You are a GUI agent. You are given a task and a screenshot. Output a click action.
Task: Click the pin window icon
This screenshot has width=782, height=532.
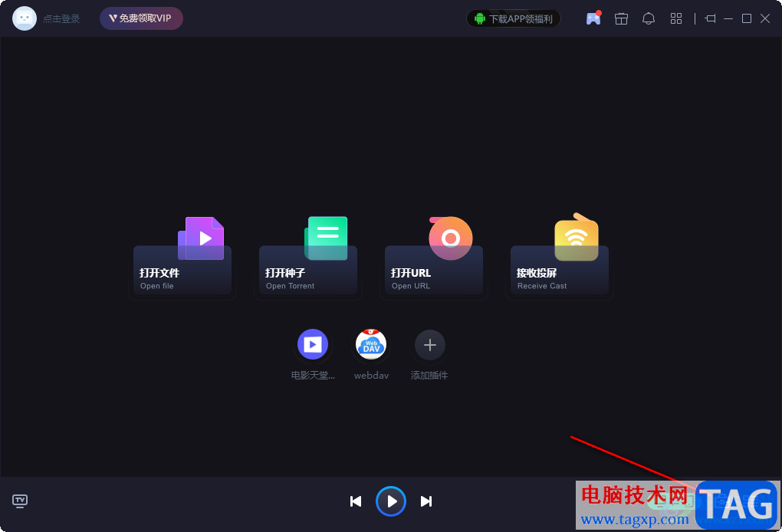(x=710, y=19)
